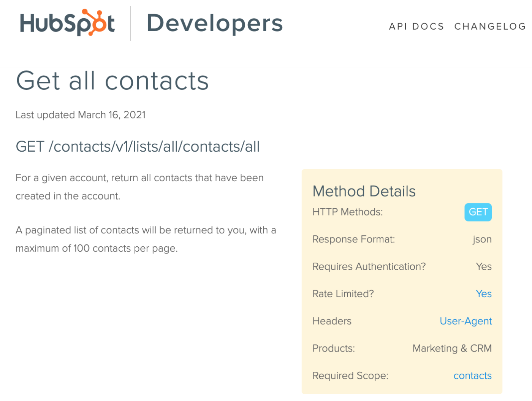Click the 'json' response format value
Image resolution: width=532 pixels, height=401 pixels.
click(483, 239)
